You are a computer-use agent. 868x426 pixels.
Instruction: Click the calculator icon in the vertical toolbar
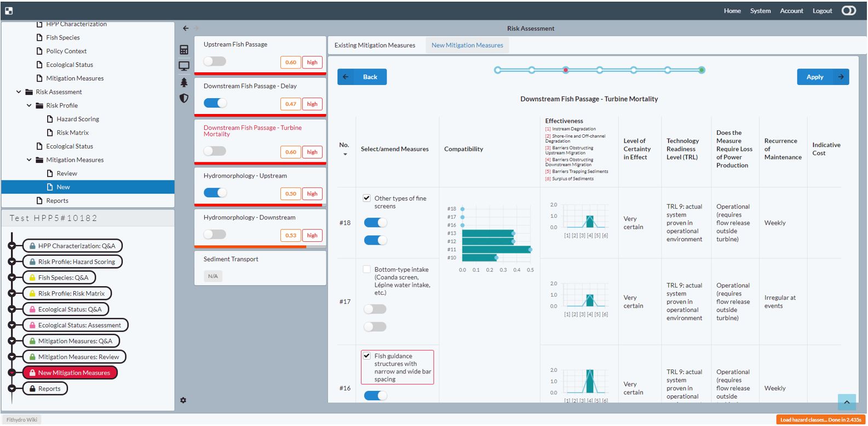coord(184,50)
